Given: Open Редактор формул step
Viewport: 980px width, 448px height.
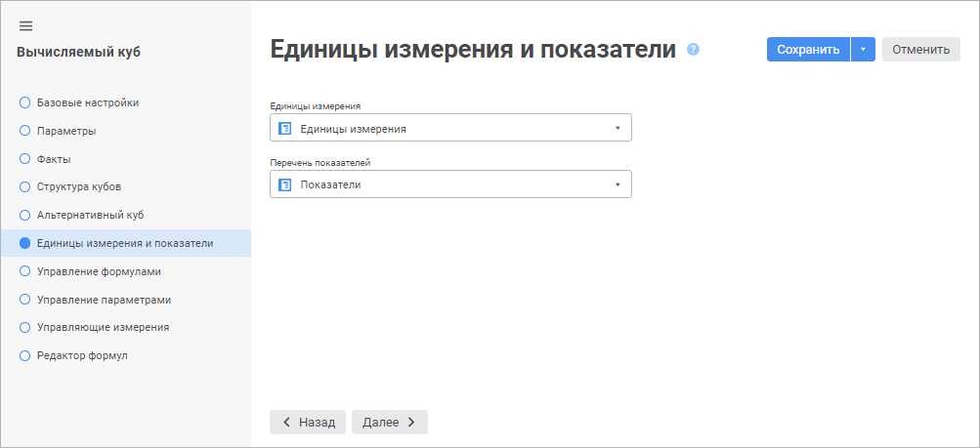Looking at the screenshot, I should click(x=82, y=355).
